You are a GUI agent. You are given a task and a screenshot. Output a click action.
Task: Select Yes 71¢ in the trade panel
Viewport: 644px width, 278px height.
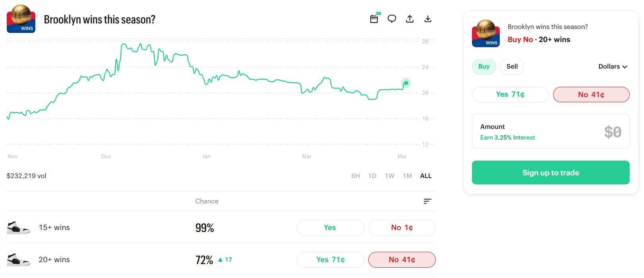click(x=510, y=94)
